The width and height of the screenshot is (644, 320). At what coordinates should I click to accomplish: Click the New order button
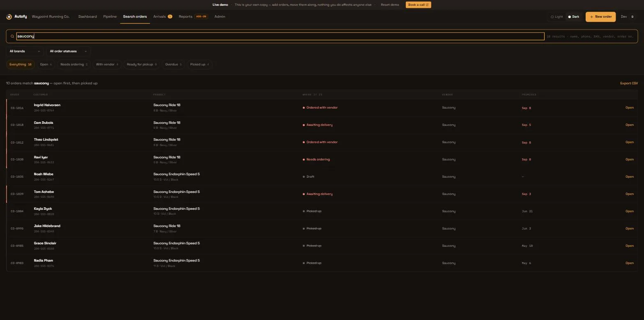tap(600, 17)
